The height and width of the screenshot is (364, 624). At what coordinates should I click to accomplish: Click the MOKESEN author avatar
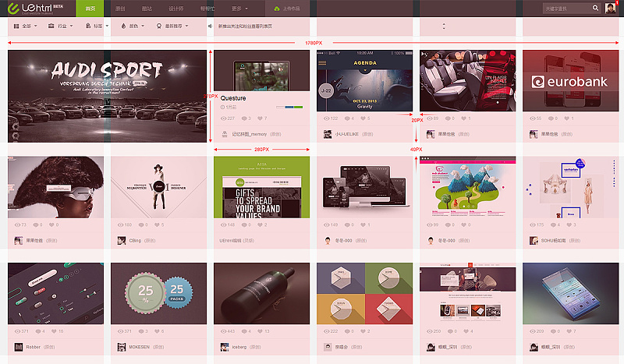point(122,347)
